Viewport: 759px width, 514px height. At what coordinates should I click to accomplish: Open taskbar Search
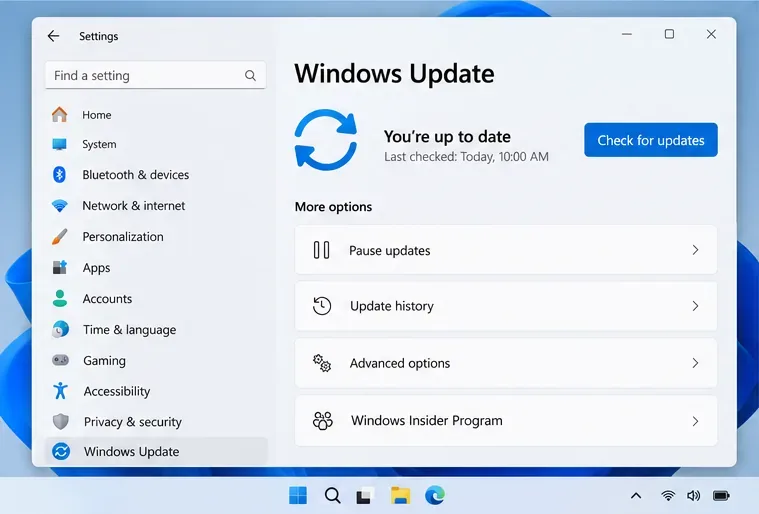[x=332, y=496]
